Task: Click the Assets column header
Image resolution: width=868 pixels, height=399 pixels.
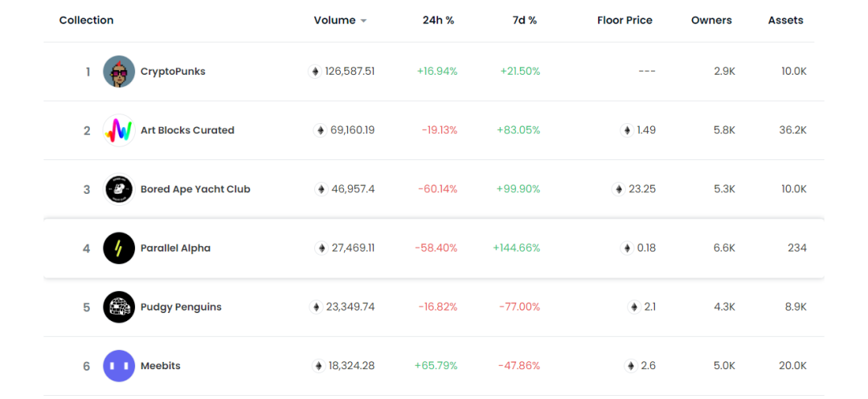Action: [x=785, y=20]
